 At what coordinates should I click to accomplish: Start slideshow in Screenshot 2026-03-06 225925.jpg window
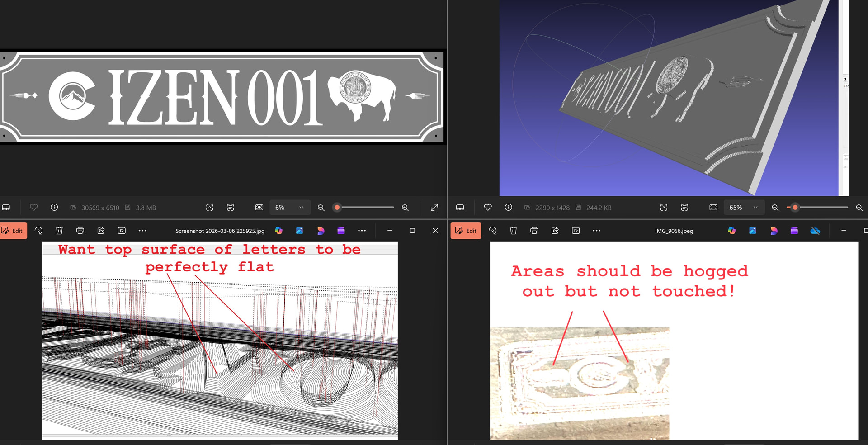coord(122,231)
